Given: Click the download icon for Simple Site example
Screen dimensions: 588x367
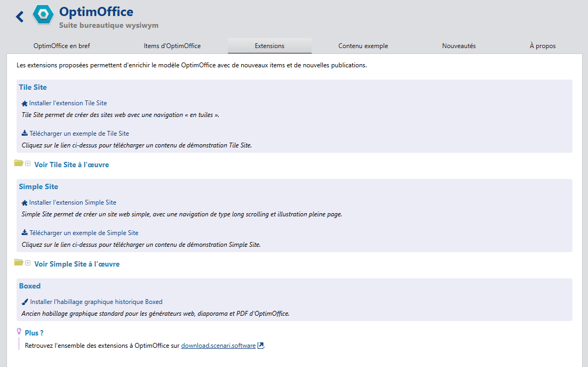Looking at the screenshot, I should [25, 233].
